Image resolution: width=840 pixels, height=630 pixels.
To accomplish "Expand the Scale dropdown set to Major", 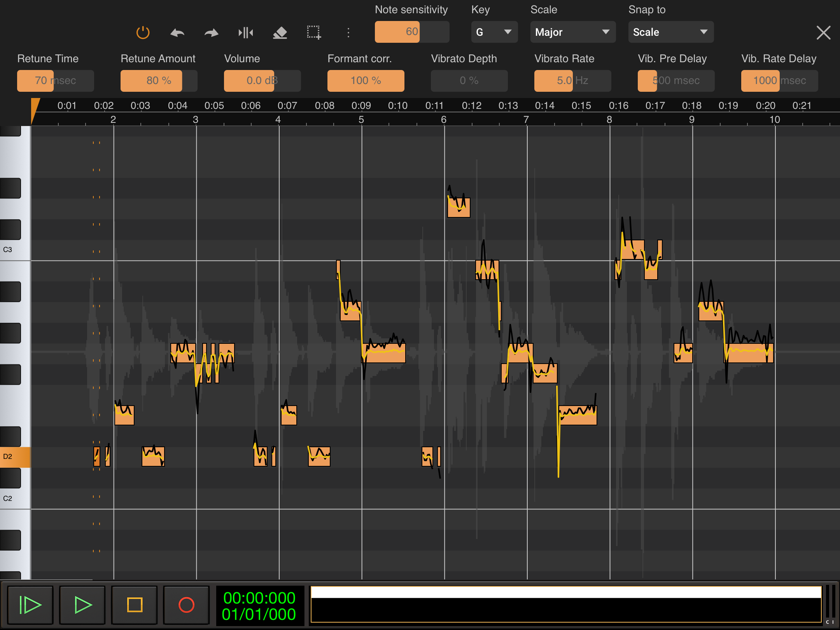I will [x=572, y=32].
